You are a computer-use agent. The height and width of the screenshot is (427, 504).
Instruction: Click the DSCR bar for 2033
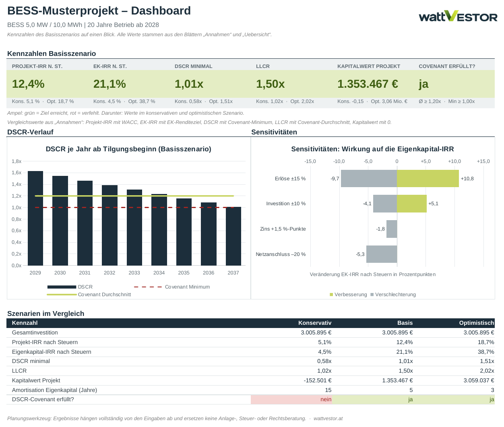click(134, 227)
